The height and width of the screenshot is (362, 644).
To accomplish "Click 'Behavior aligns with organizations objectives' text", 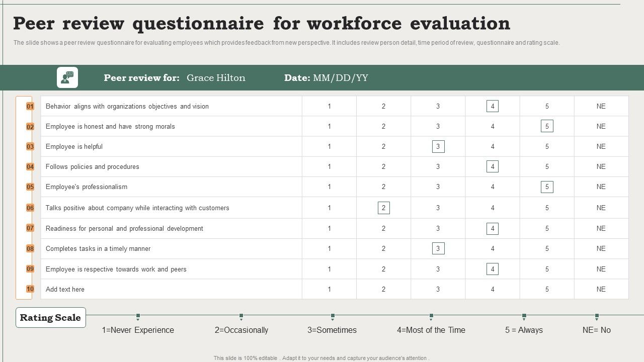I will click(127, 106).
